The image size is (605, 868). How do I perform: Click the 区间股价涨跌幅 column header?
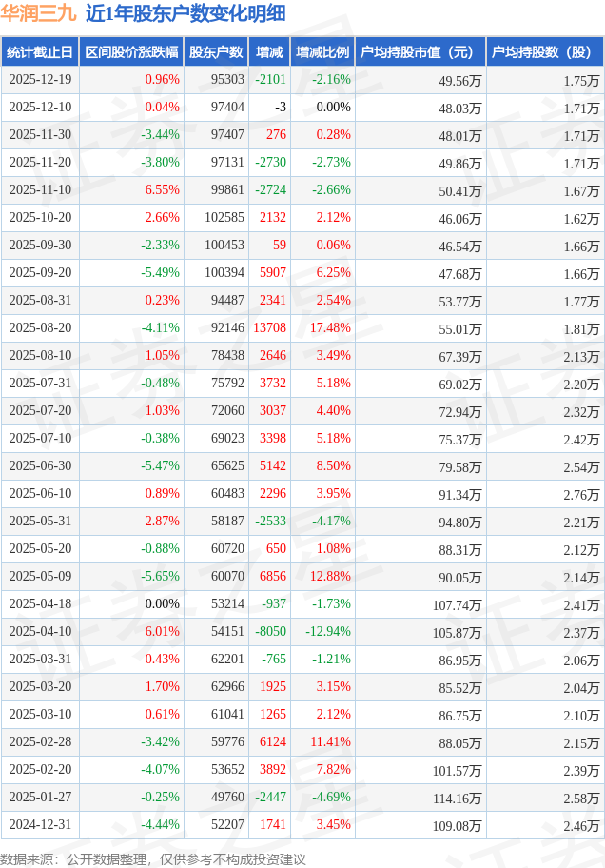130,52
